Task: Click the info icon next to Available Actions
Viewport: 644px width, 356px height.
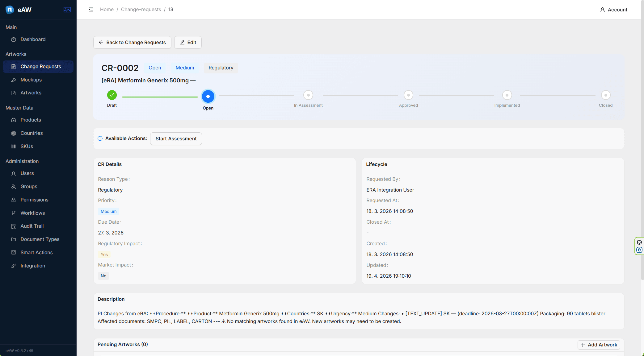Action: coord(100,139)
